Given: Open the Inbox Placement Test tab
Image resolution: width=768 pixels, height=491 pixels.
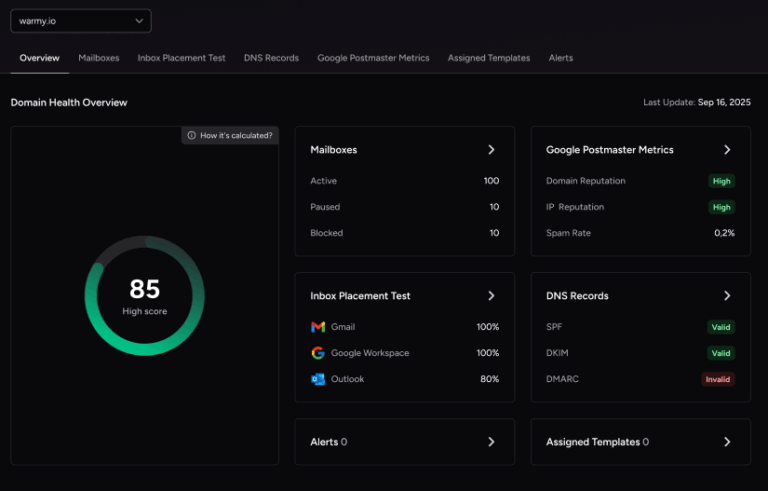Looking at the screenshot, I should pos(181,58).
